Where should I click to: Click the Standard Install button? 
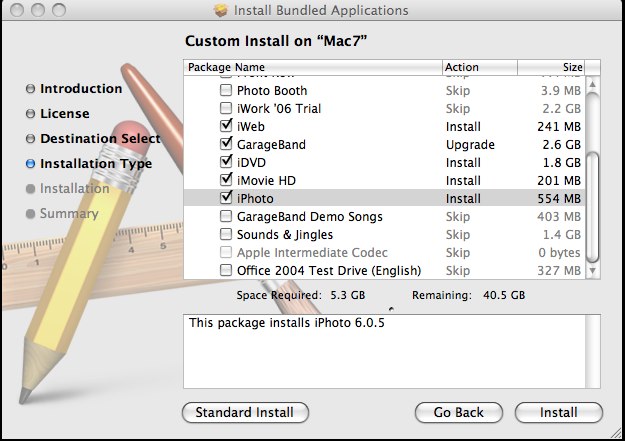(245, 412)
